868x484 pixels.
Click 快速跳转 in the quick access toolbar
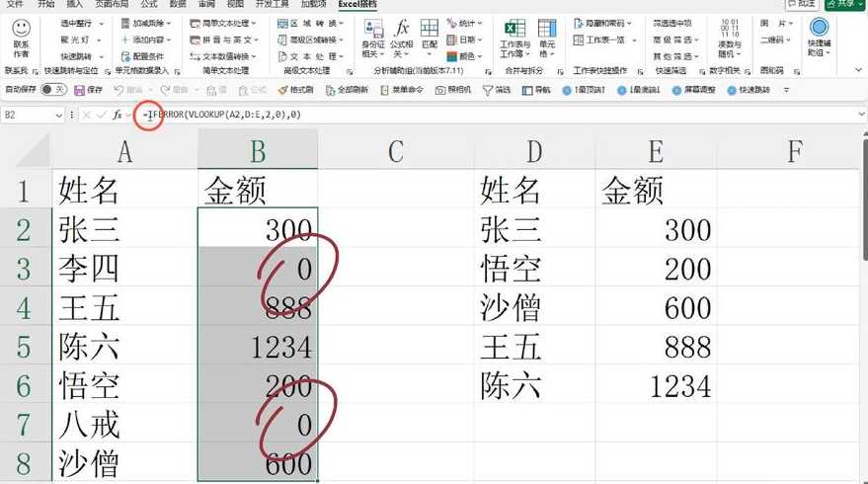(749, 90)
